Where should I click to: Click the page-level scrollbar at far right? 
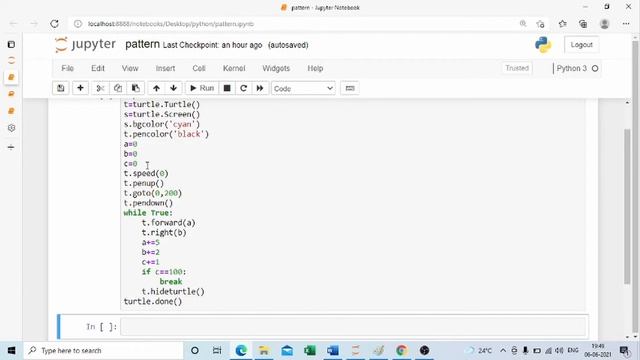[635, 188]
